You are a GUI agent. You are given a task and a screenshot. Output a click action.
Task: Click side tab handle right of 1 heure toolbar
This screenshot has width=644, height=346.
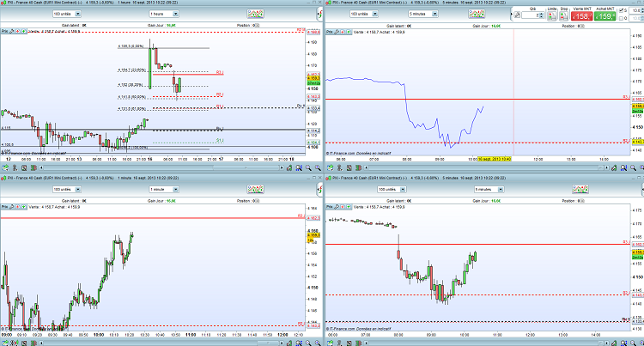pyautogui.click(x=319, y=15)
